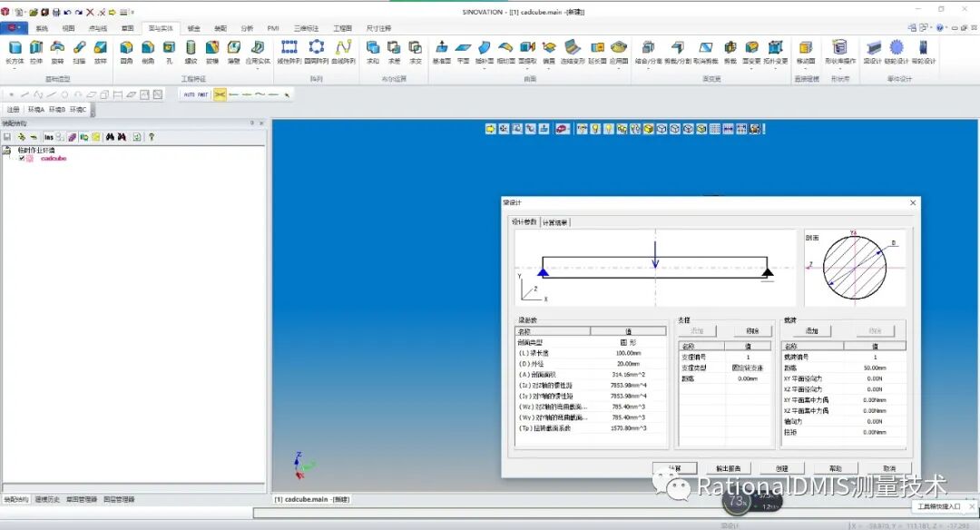Image resolution: width=980 pixels, height=530 pixels.
Task: Create a 基准面 datum plane
Action: (442, 51)
